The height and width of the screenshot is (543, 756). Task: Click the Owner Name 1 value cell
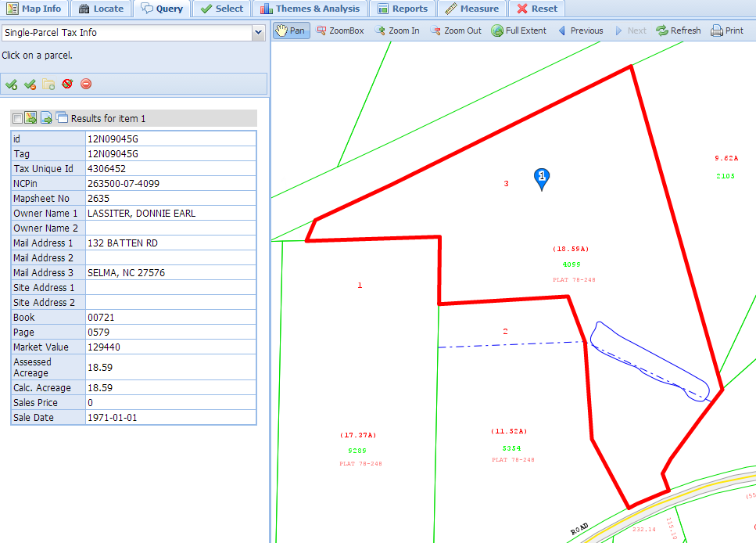point(170,214)
